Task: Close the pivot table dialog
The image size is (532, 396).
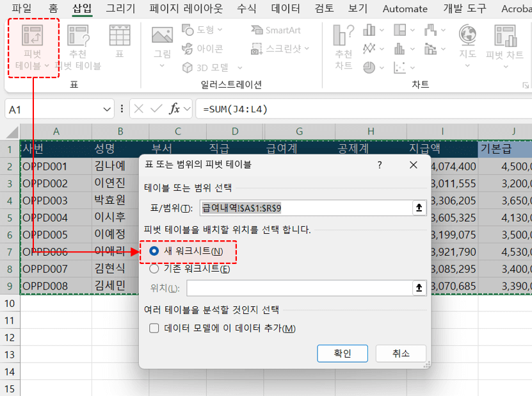Action: [414, 165]
